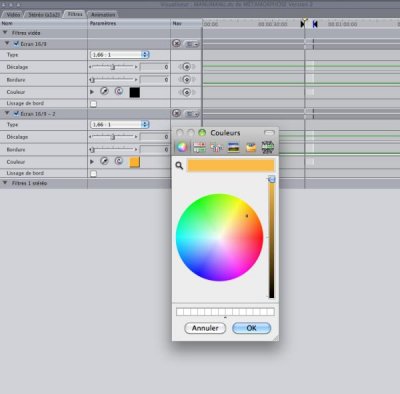Screen dimensions: 400x394
Task: Toggle hue direction for Ecran 16/9 Couleur
Action: click(119, 91)
